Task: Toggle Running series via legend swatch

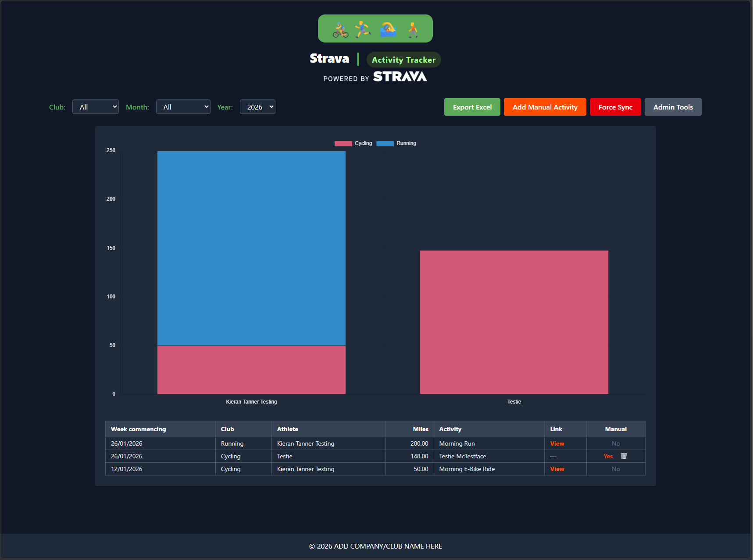Action: click(x=385, y=143)
